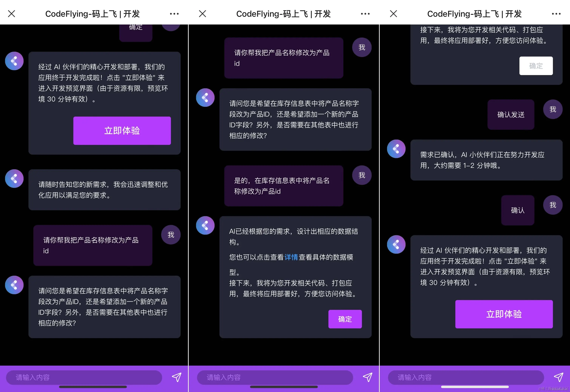
Task: Click the 我 avatar beside 是的，在库存信息表 message
Action: tap(362, 175)
